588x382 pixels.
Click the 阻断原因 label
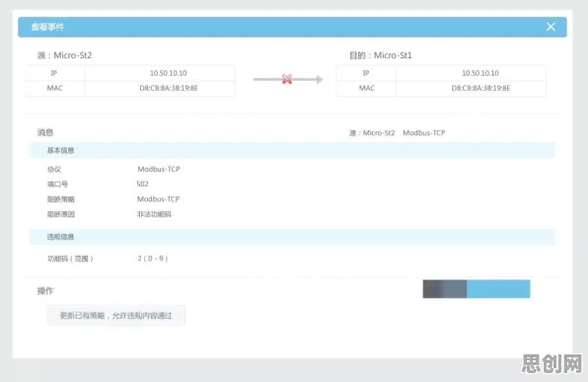(61, 214)
